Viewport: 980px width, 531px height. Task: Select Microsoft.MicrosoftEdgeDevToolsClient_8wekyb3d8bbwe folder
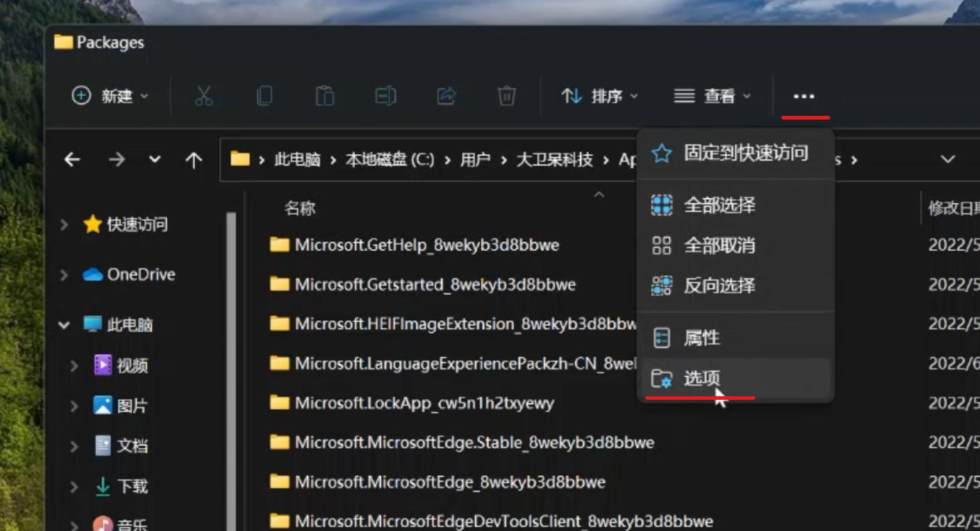[x=491, y=522]
